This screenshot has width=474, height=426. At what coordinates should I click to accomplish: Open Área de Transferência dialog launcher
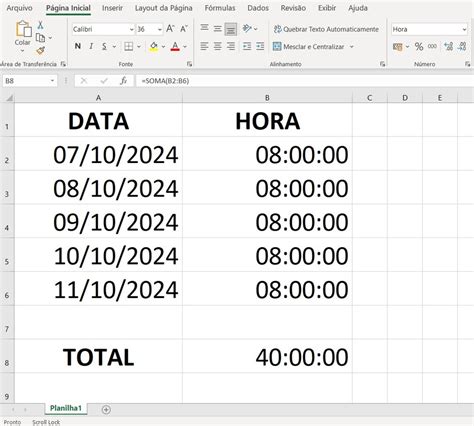(63, 64)
